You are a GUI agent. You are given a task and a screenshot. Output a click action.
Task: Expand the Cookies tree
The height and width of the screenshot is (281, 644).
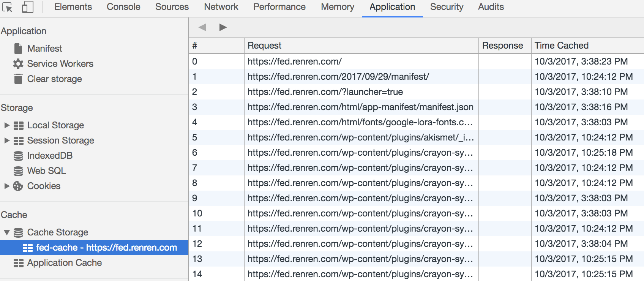pos(7,186)
